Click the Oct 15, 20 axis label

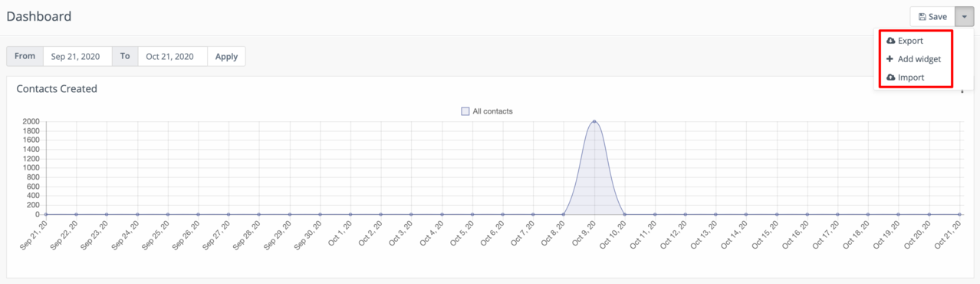[765, 235]
